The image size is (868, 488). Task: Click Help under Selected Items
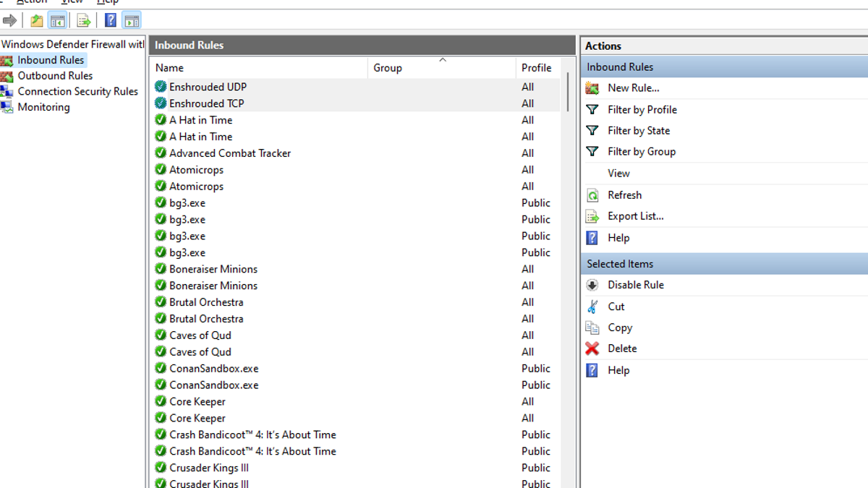[619, 369]
